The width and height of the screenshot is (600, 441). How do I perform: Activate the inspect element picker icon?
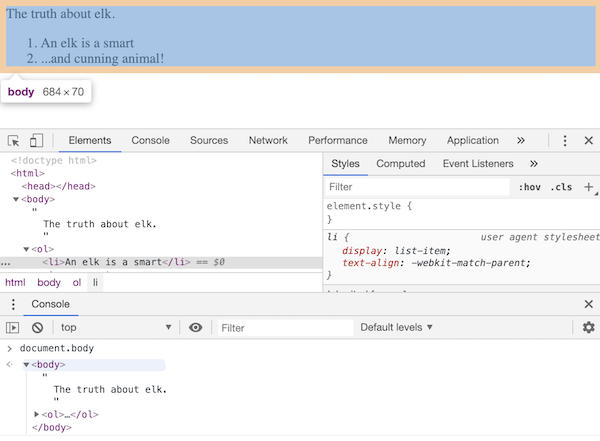(13, 141)
